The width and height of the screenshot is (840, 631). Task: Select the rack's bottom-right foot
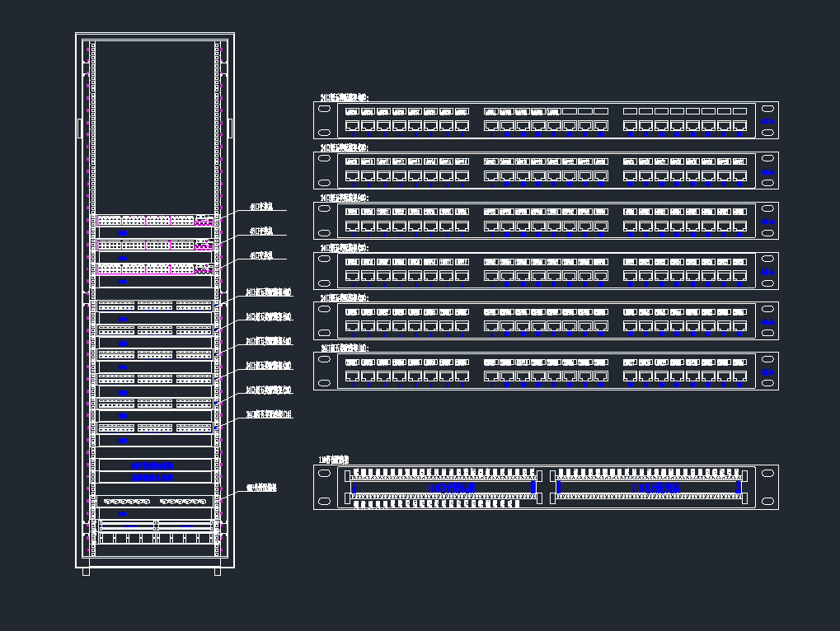(218, 571)
